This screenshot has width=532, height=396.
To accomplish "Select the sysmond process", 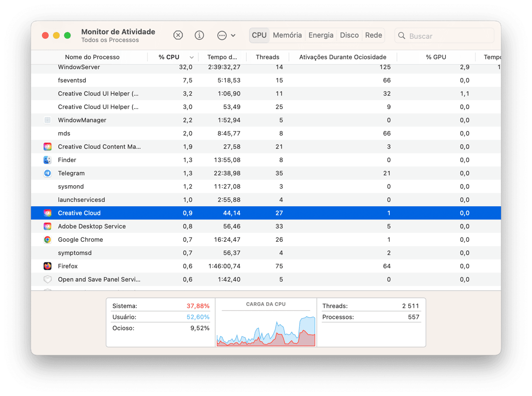I will [71, 187].
